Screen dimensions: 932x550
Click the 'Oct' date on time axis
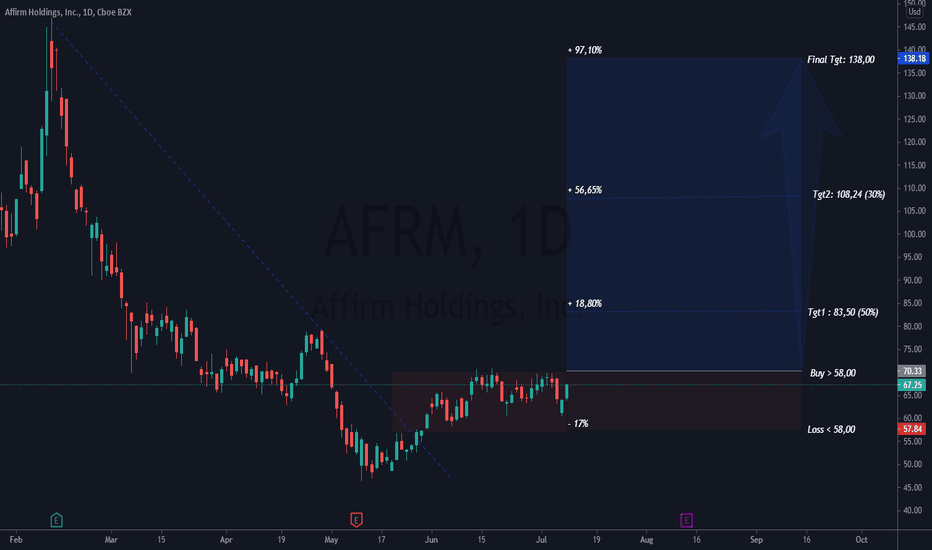(x=861, y=540)
